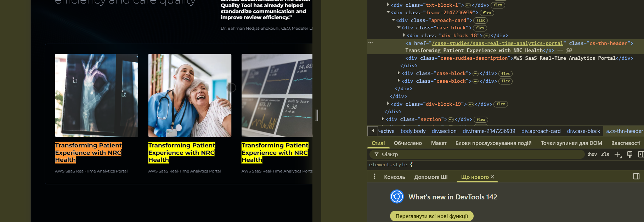Click the paintbrush icon in Styles toolbar

click(x=629, y=154)
